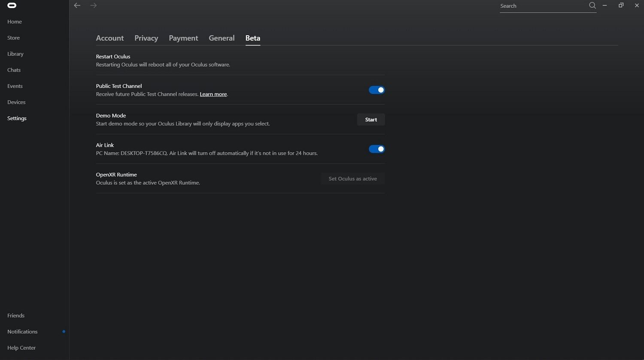Open the Help Center
Image resolution: width=644 pixels, height=360 pixels.
click(x=21, y=348)
